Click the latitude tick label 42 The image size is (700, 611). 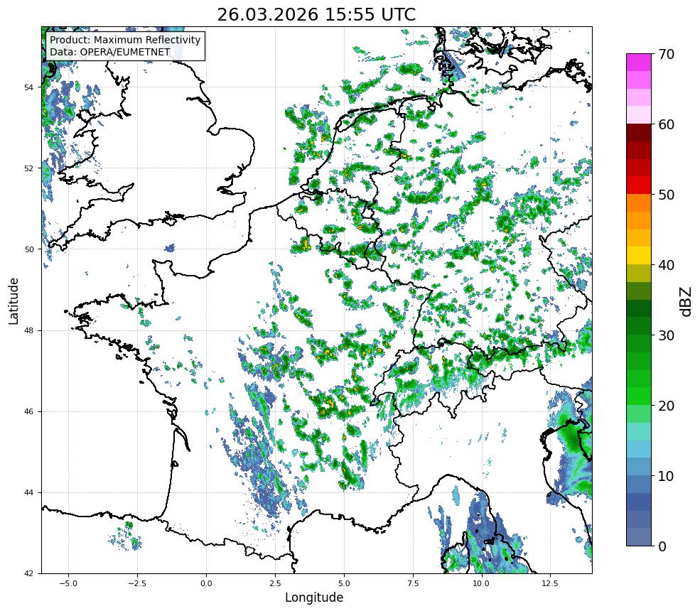point(28,574)
